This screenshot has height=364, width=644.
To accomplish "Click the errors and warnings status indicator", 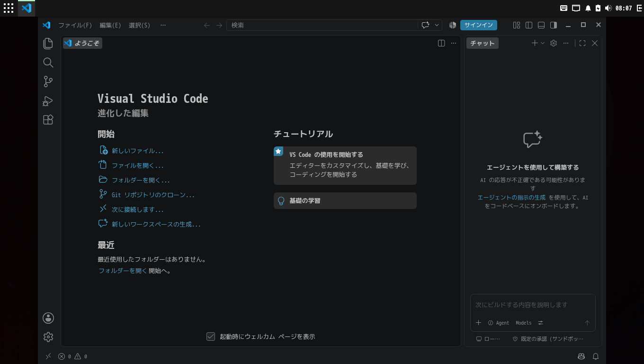I will click(x=72, y=356).
